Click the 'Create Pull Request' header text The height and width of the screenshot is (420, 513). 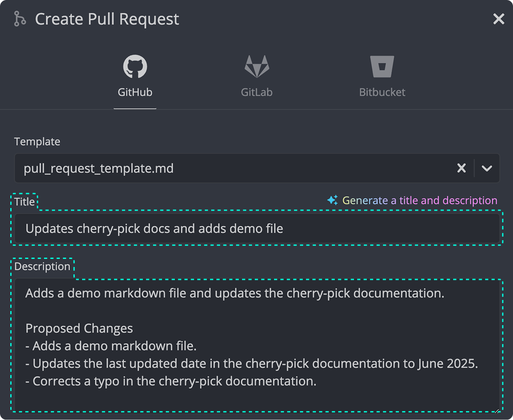[107, 19]
